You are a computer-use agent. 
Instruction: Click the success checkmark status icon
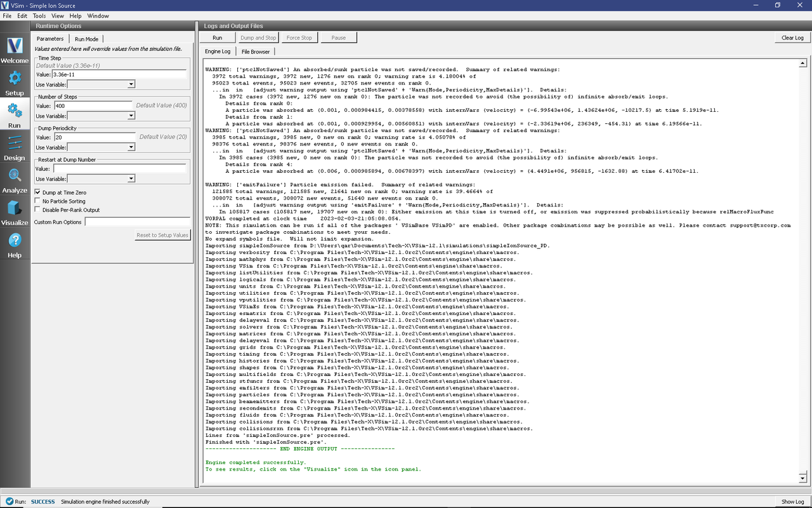coord(9,502)
